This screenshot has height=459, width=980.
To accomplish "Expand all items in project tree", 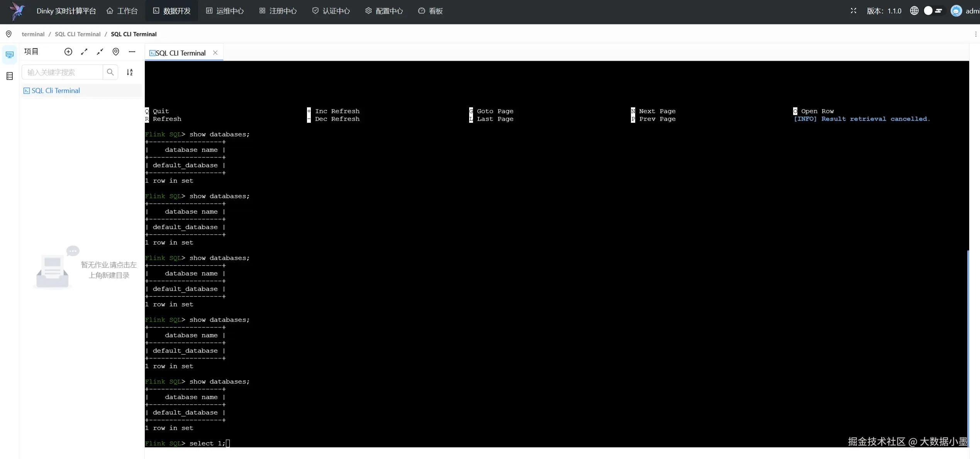I will pyautogui.click(x=84, y=52).
